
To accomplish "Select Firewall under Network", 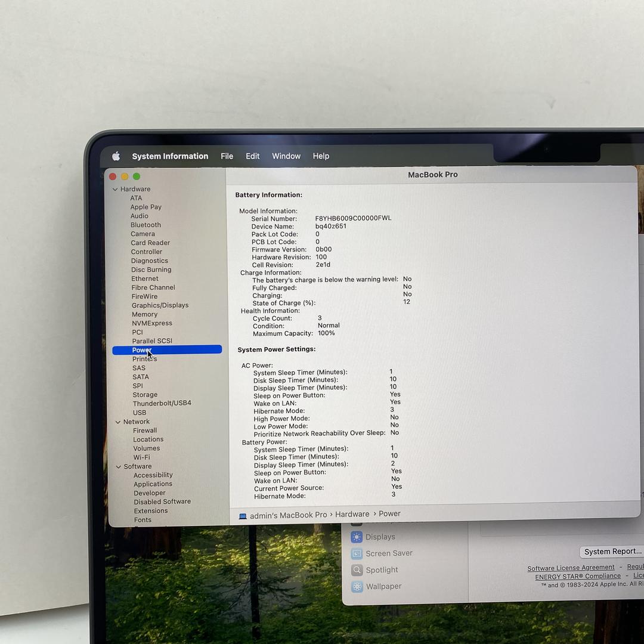I will pos(145,431).
